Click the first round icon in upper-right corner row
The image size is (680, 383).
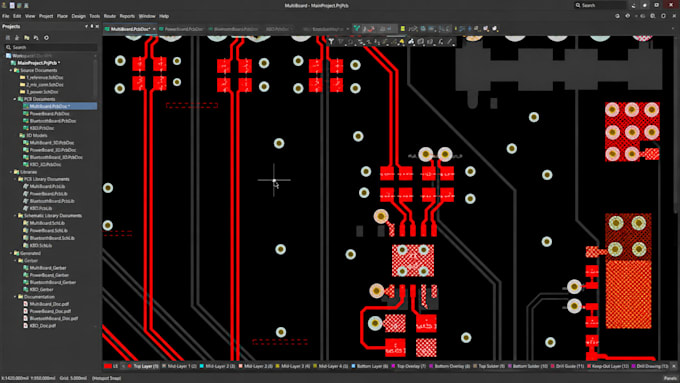[617, 16]
